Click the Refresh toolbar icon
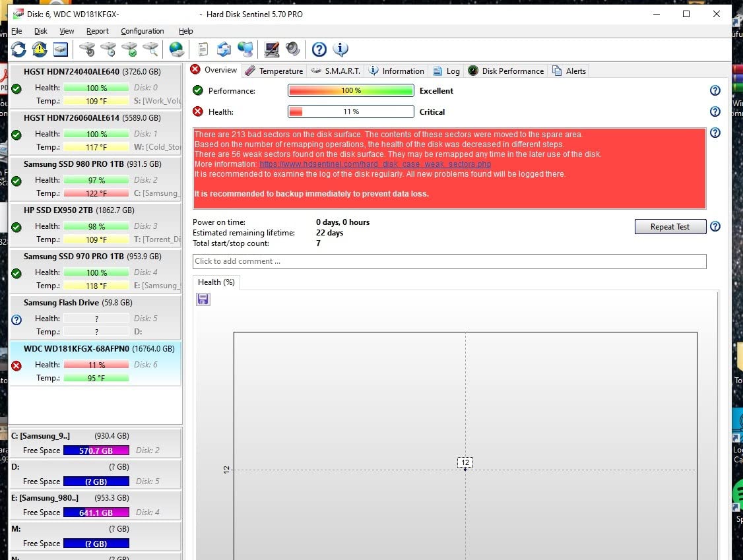The width and height of the screenshot is (743, 560). point(18,49)
